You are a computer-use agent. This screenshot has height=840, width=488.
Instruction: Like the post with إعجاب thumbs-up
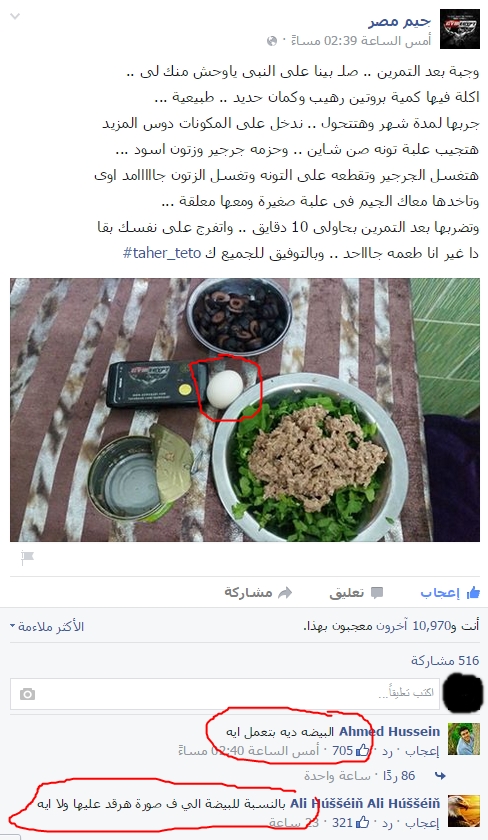click(451, 592)
